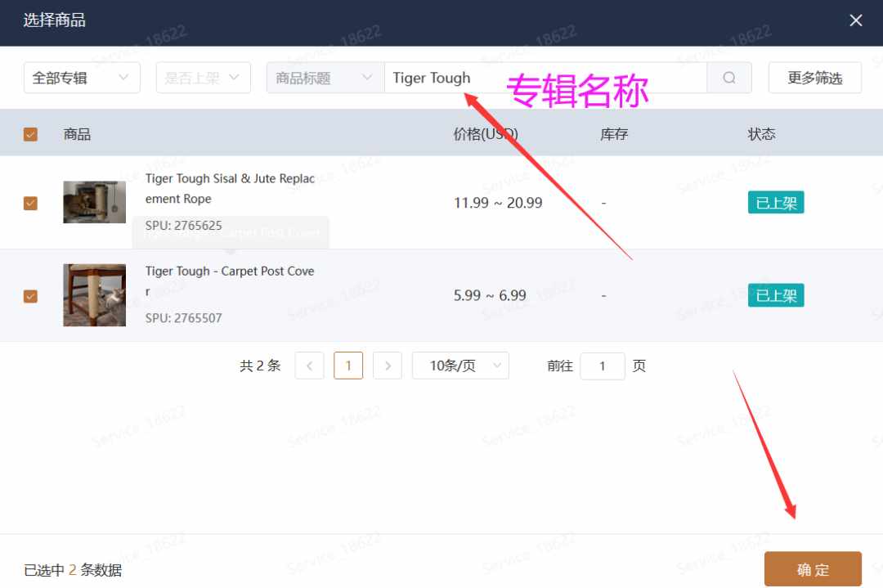Go to next page arrow
The height and width of the screenshot is (588, 883).
(388, 366)
